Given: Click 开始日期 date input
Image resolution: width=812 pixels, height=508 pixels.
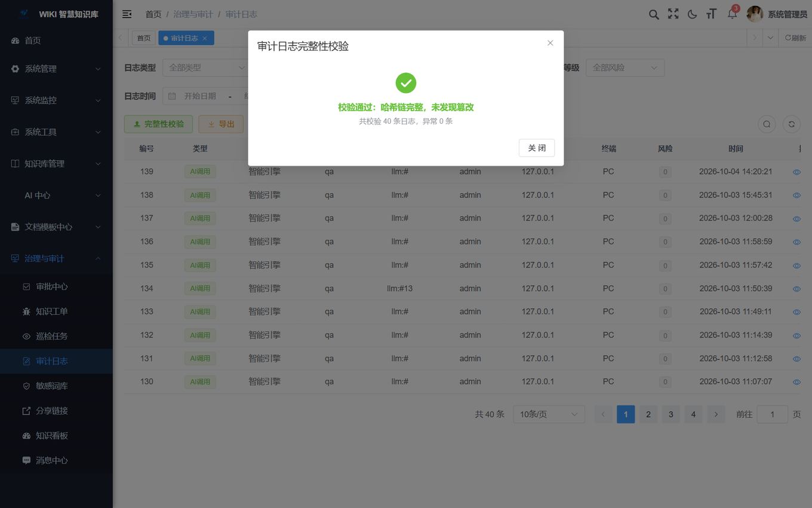Looking at the screenshot, I should 200,96.
